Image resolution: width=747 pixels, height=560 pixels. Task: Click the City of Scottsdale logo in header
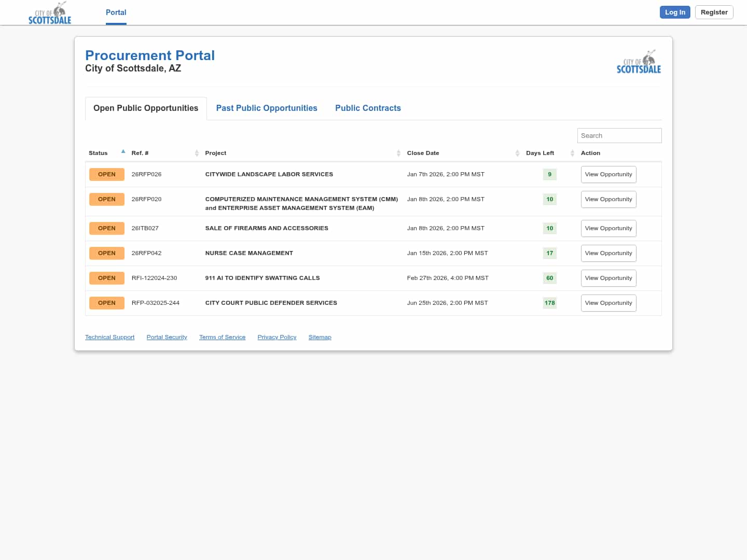50,13
